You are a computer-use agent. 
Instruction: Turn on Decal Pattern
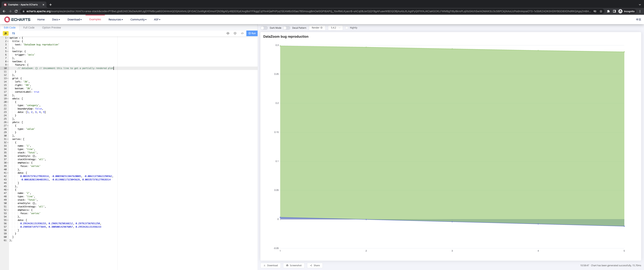286,28
